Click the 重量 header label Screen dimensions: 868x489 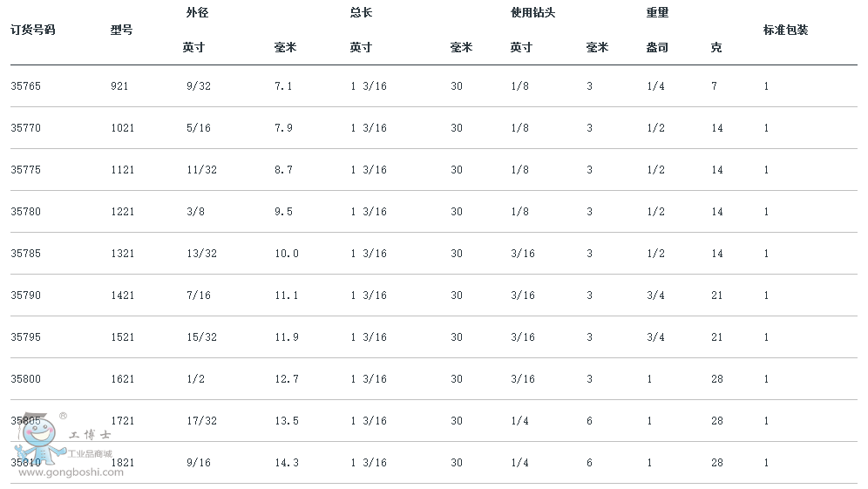pyautogui.click(x=658, y=13)
